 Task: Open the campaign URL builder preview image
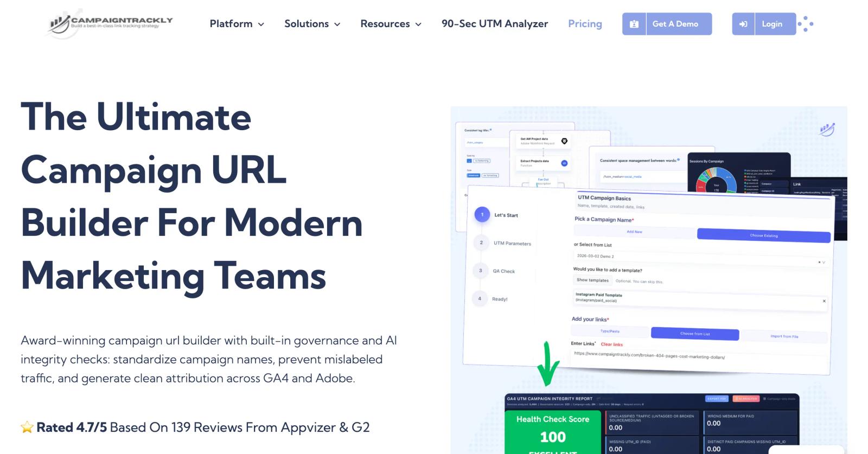(649, 280)
